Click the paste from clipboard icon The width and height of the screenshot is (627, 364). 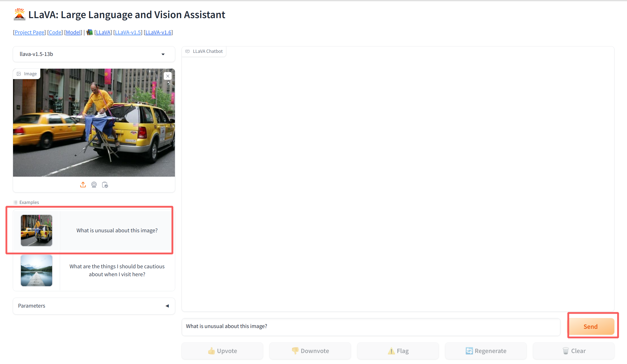105,185
